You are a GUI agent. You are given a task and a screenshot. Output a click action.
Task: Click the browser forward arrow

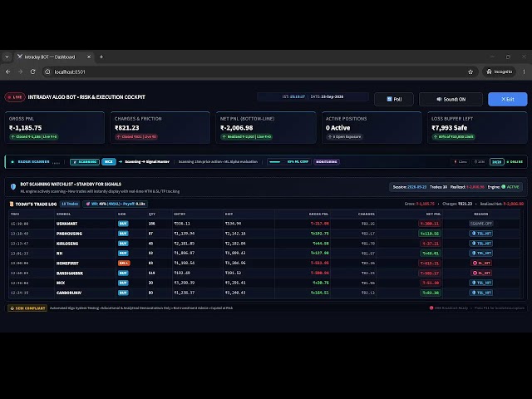coord(20,71)
